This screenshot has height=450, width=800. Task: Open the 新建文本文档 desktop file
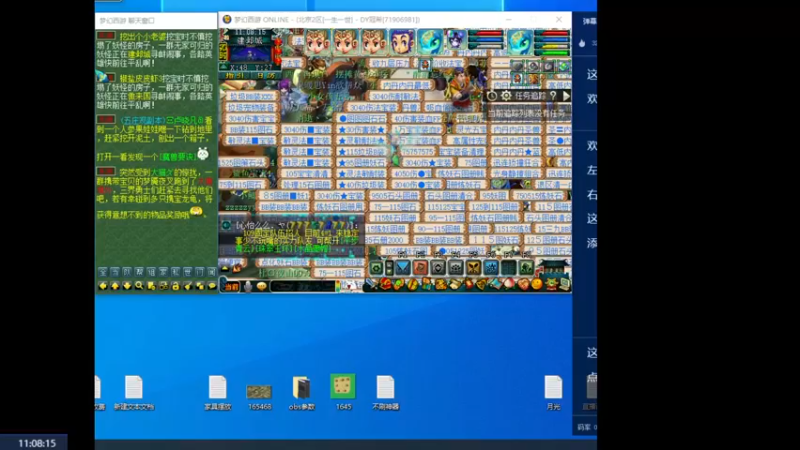pyautogui.click(x=134, y=393)
